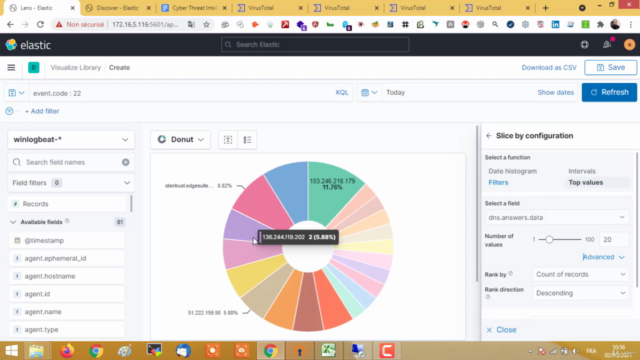Open the saved query menu icon
This screenshot has width=640, height=360.
16,93
